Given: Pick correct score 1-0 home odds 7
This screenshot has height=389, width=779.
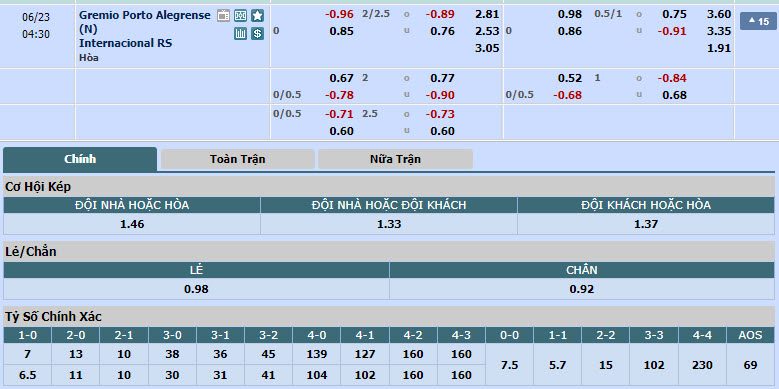Looking at the screenshot, I should pyautogui.click(x=27, y=354).
